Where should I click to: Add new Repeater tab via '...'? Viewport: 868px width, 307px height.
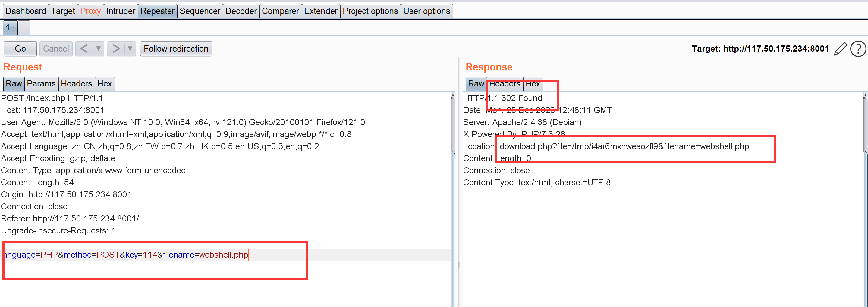click(x=24, y=28)
